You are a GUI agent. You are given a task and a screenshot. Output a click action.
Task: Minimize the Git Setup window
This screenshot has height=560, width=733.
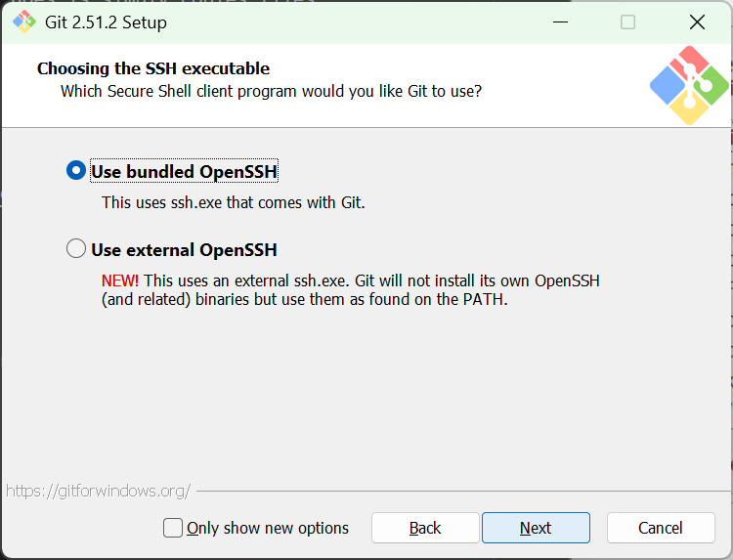pyautogui.click(x=559, y=22)
